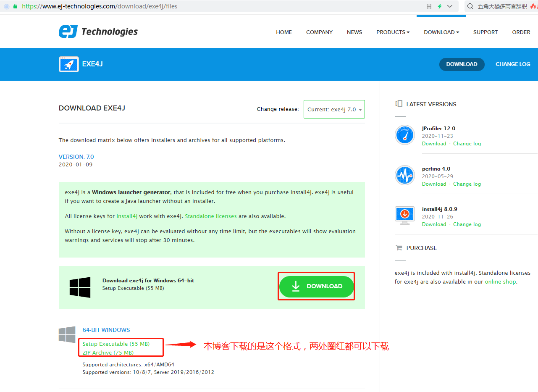Viewport: 538px width, 392px height.
Task: Click the green lightning bolt in address bar
Action: (440, 6)
